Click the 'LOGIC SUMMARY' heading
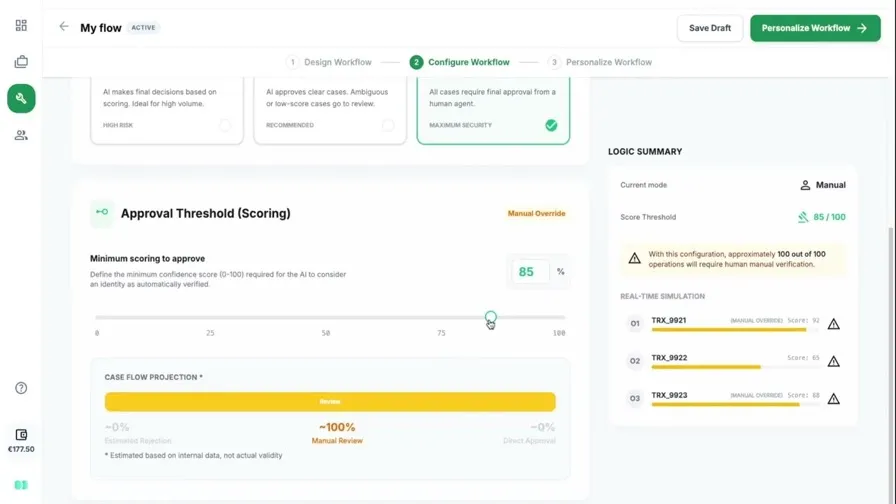This screenshot has width=896, height=504. [645, 151]
